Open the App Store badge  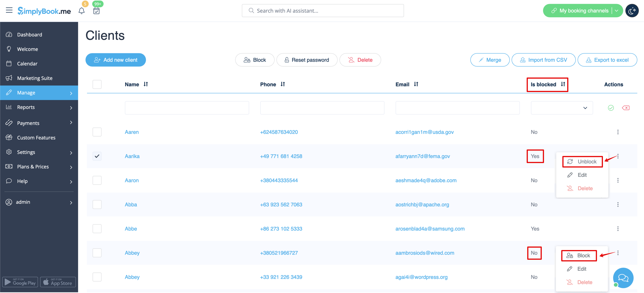point(58,282)
